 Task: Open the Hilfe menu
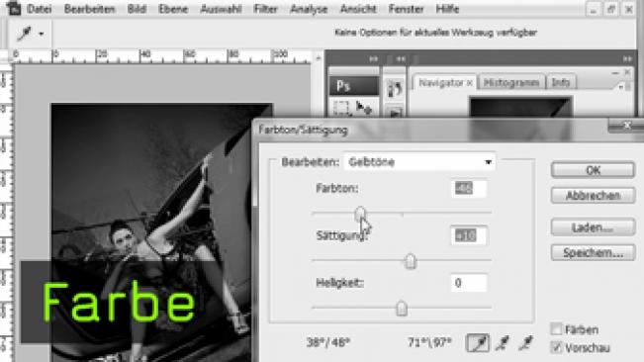447,9
